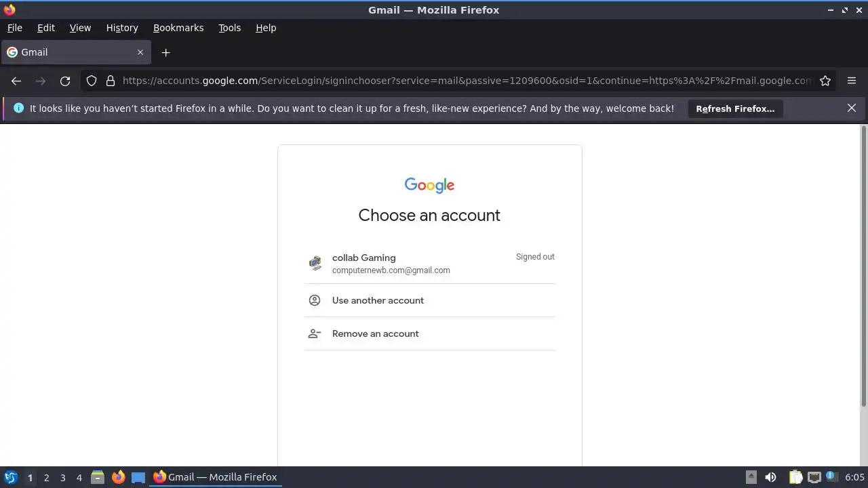Viewport: 868px width, 488px height.
Task: View site security via the padlock icon
Action: (x=111, y=81)
